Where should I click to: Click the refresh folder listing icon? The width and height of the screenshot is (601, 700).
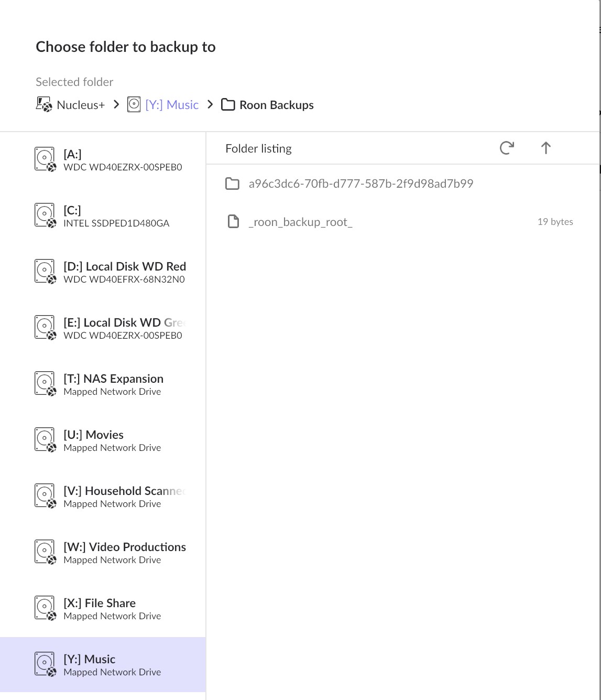(507, 148)
